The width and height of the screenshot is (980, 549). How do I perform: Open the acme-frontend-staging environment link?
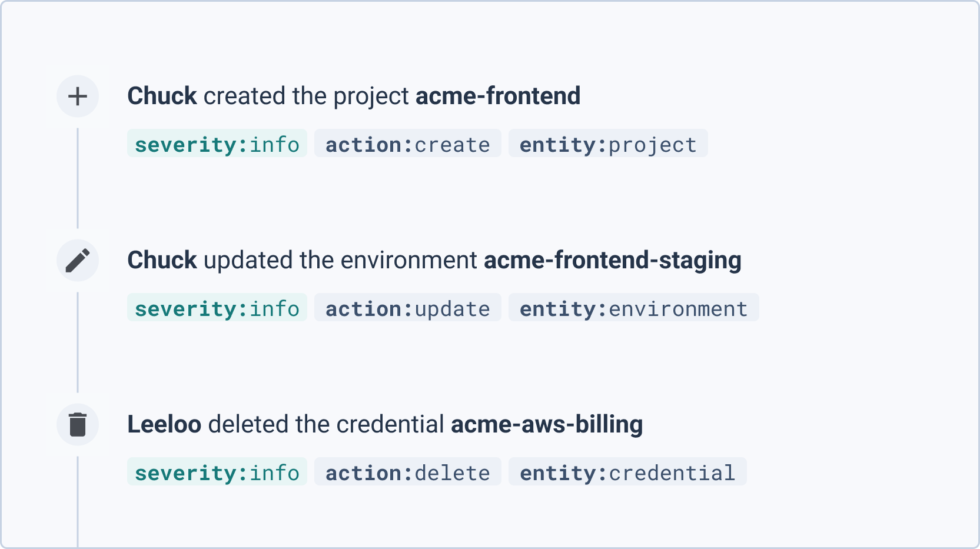coord(613,261)
